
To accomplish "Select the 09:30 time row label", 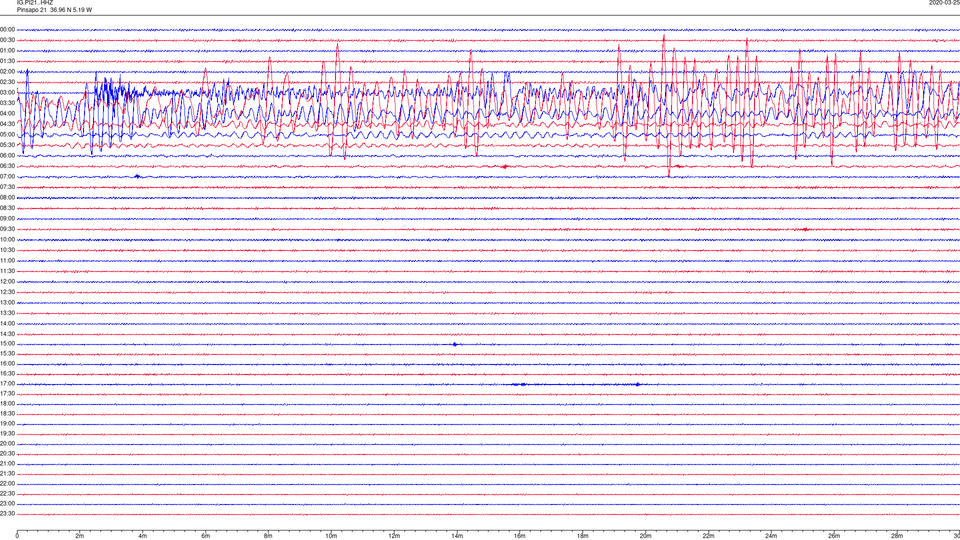I will pyautogui.click(x=7, y=230).
